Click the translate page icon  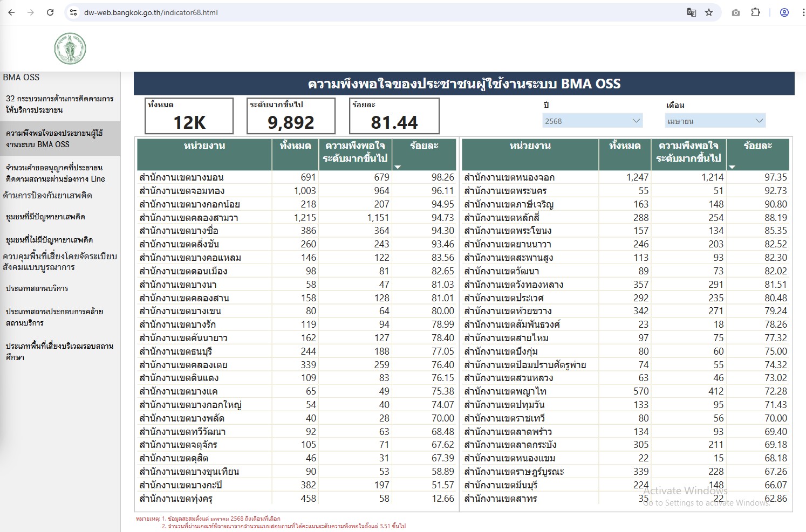click(x=691, y=12)
